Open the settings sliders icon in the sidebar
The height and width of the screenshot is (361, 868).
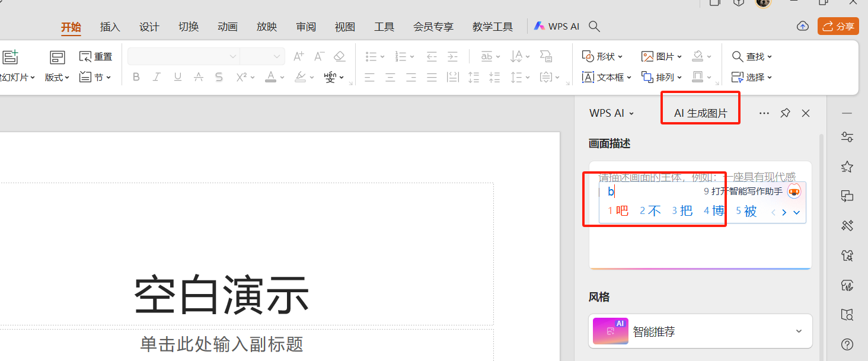(847, 137)
